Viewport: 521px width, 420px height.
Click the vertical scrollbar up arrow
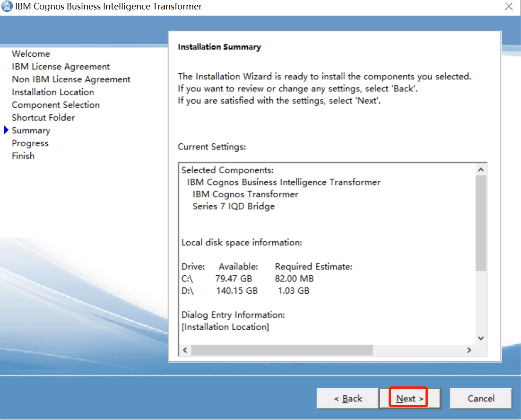coord(481,170)
